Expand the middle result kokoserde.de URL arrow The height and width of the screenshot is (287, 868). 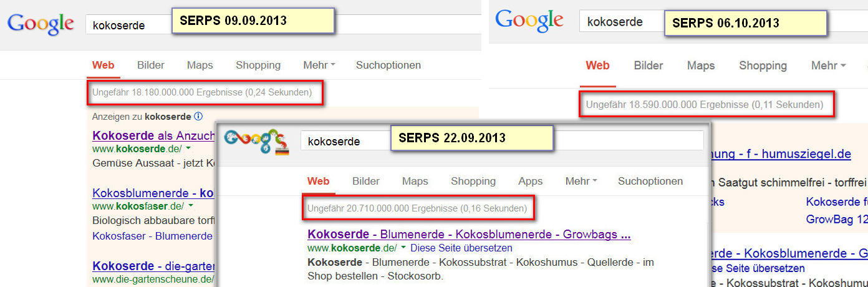(403, 248)
